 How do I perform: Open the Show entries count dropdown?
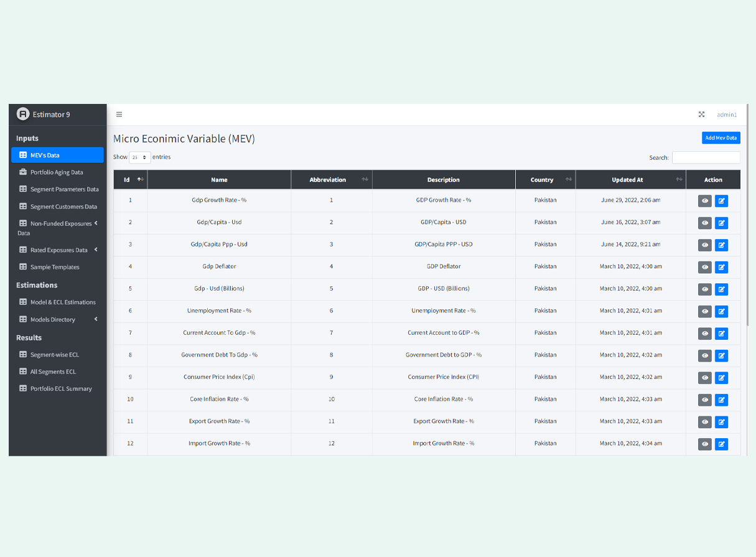pos(139,157)
